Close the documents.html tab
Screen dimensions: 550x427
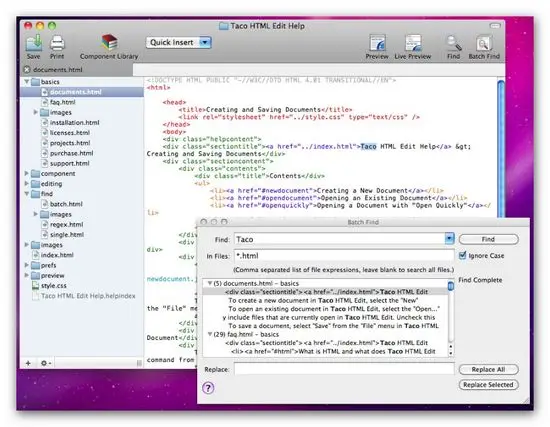27,69
